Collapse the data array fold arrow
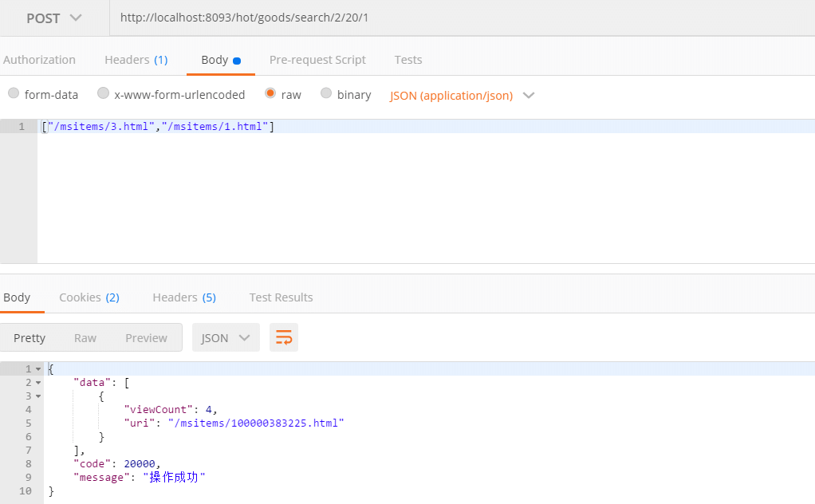This screenshot has height=504, width=815. tap(38, 383)
